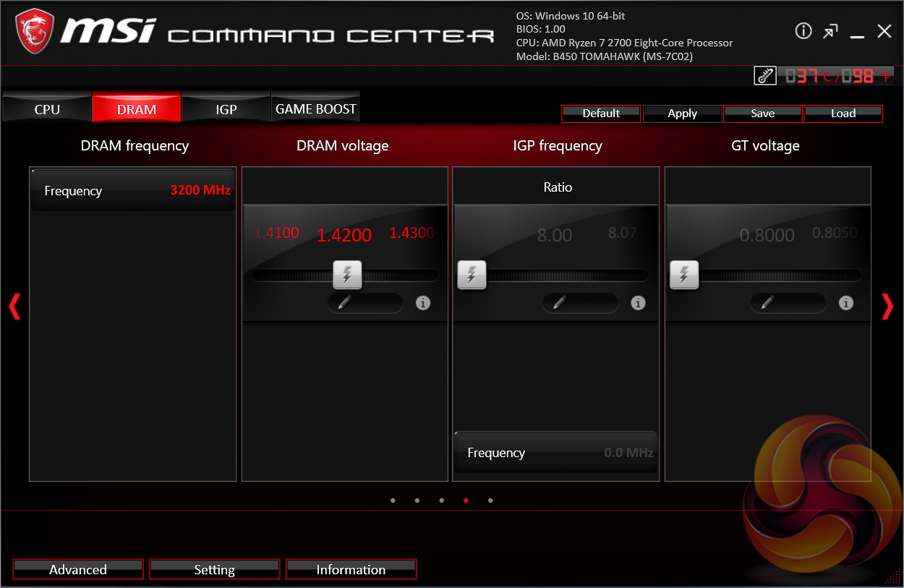Open the Information button
The height and width of the screenshot is (588, 904).
click(351, 569)
